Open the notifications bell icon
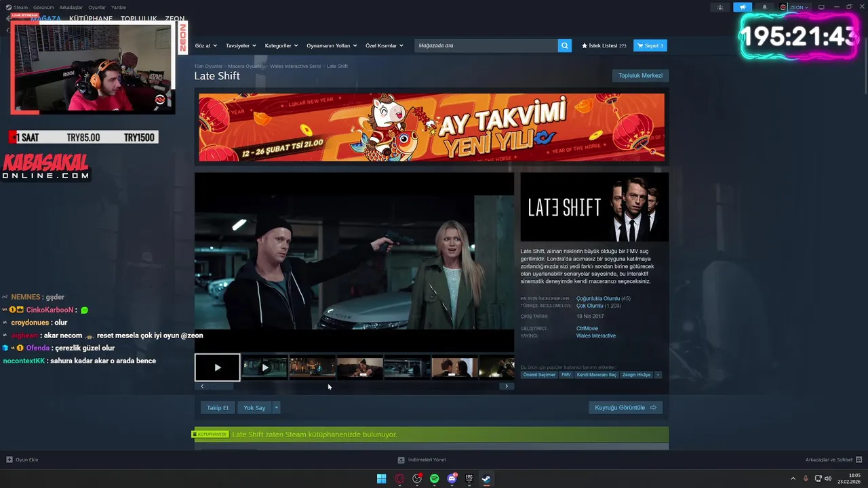The height and width of the screenshot is (488, 868). (765, 7)
